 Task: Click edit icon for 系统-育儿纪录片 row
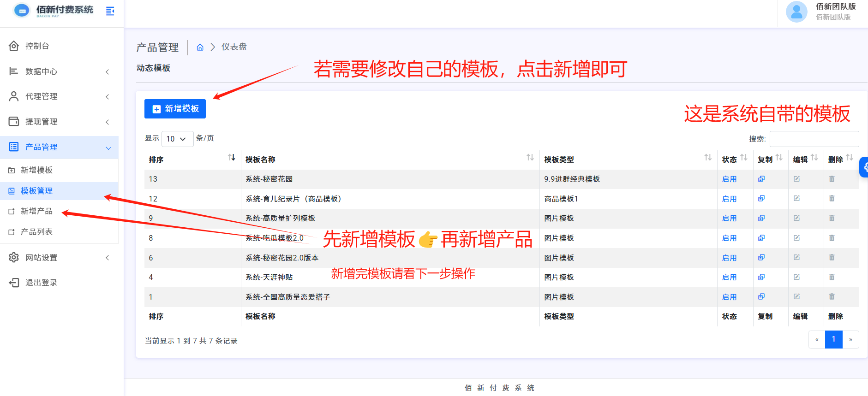coord(796,199)
